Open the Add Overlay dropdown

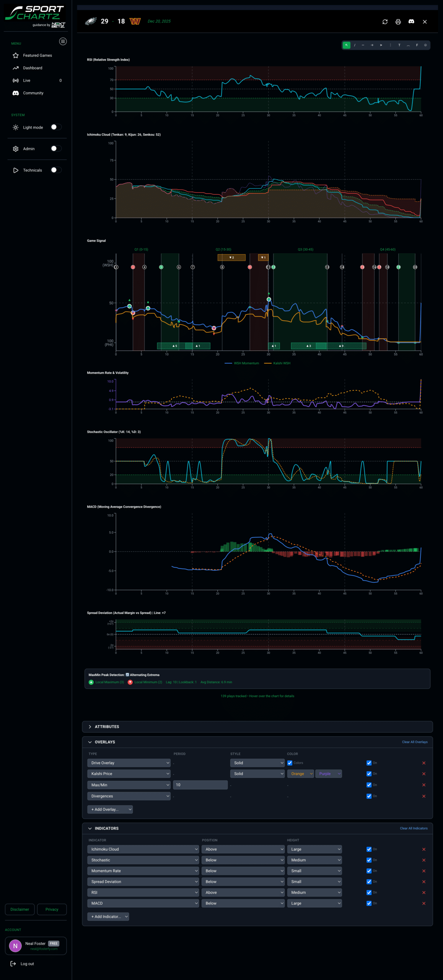(x=110, y=809)
